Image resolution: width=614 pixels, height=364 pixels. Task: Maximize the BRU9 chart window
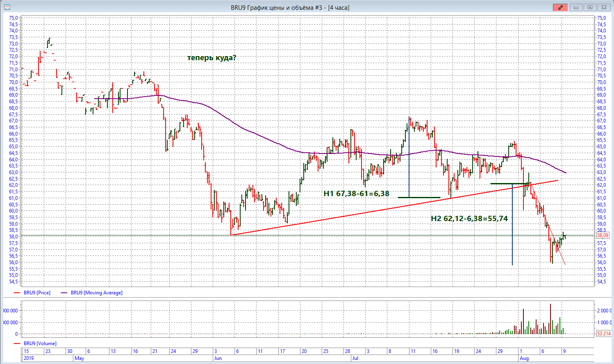click(x=590, y=7)
